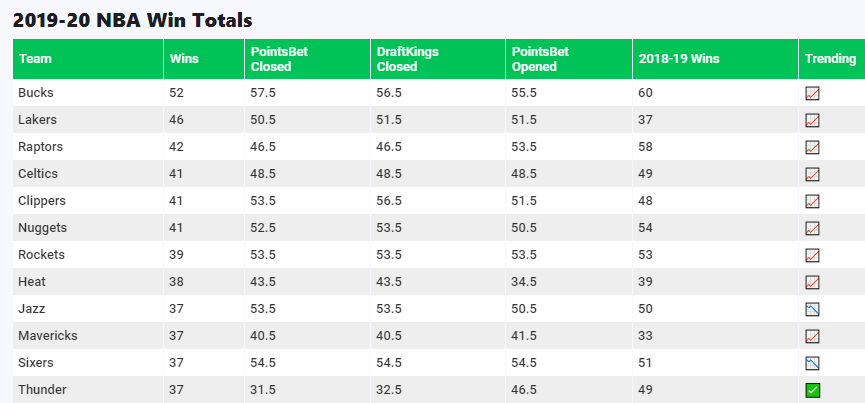
Task: Click the Jazz blue downward trend icon
Action: [813, 309]
